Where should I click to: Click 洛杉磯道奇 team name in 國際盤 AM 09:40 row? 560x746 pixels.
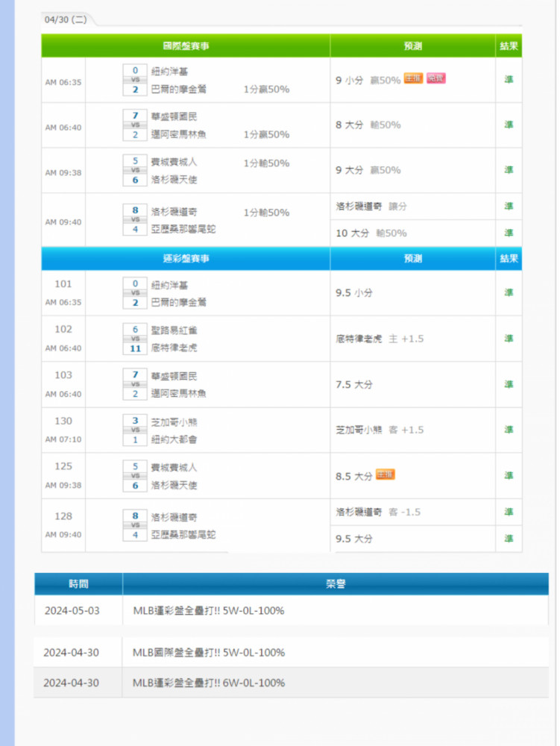pyautogui.click(x=174, y=212)
